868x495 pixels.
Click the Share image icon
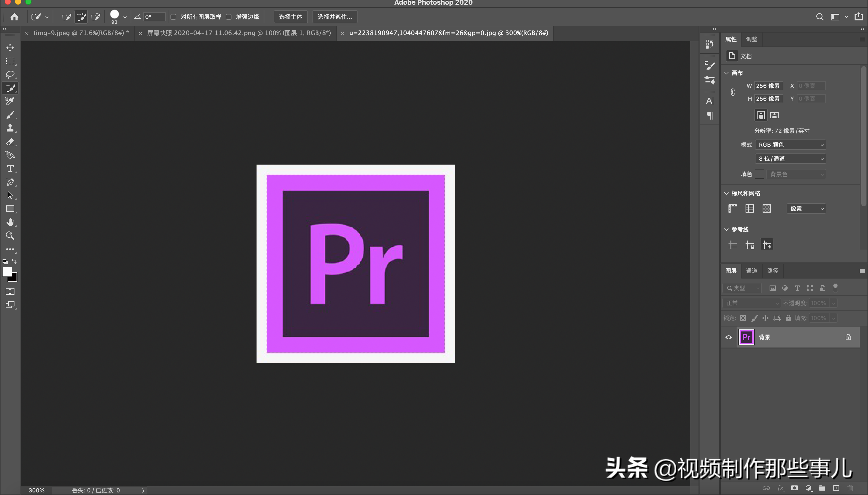click(858, 16)
